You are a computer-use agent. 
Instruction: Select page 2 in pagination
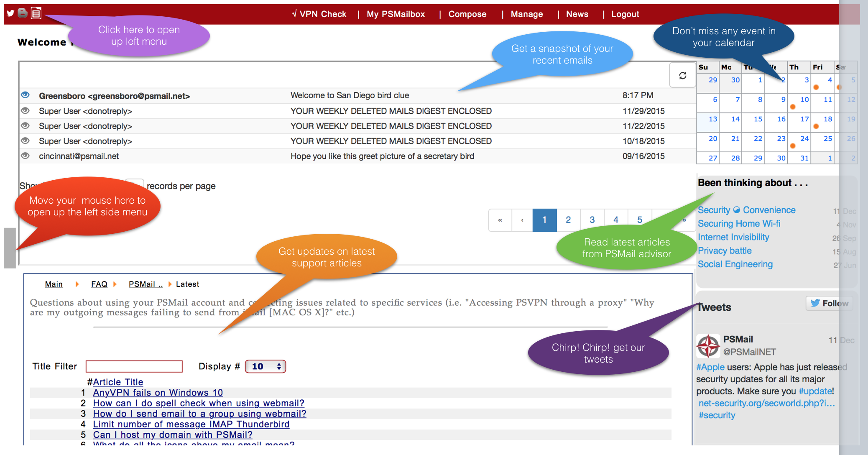pyautogui.click(x=568, y=220)
